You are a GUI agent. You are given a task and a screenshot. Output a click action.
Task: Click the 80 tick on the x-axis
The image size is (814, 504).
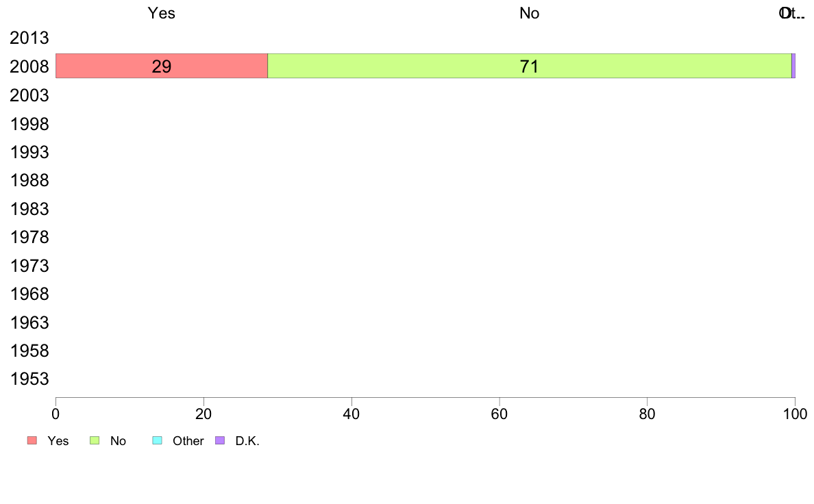(x=647, y=414)
